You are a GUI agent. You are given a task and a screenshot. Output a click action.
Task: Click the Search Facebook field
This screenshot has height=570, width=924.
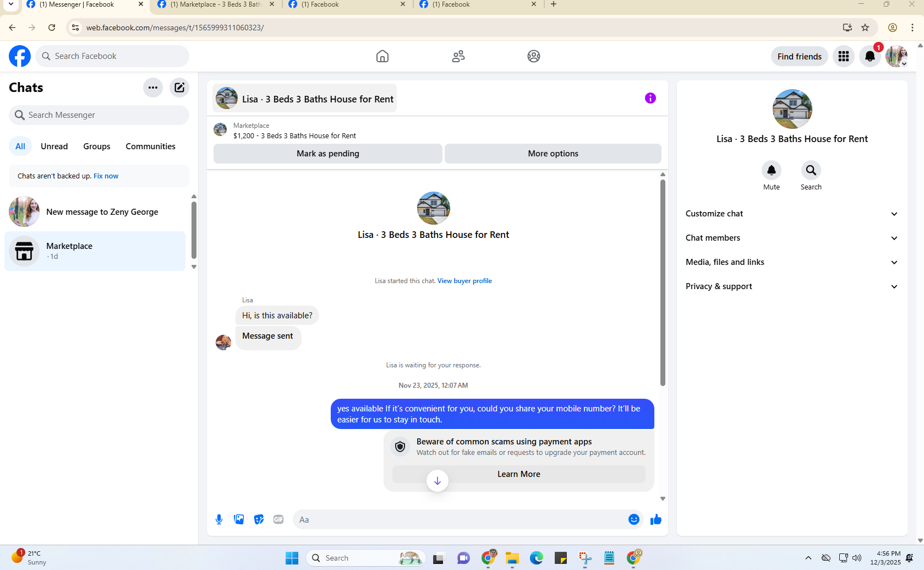[x=112, y=56]
